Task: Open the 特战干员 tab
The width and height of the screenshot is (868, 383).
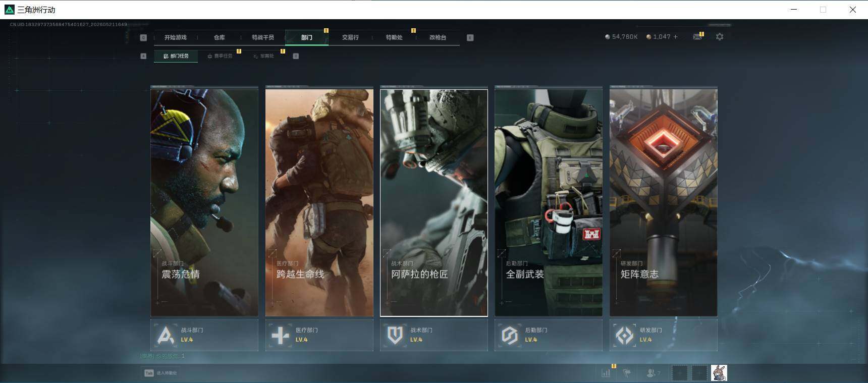Action: [x=262, y=37]
